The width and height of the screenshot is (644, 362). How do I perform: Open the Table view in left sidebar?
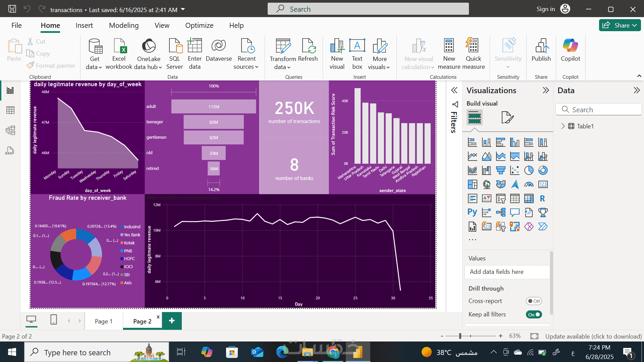10,110
